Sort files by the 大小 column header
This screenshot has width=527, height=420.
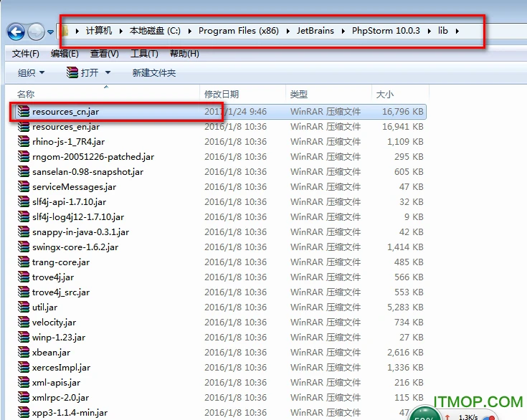click(384, 95)
